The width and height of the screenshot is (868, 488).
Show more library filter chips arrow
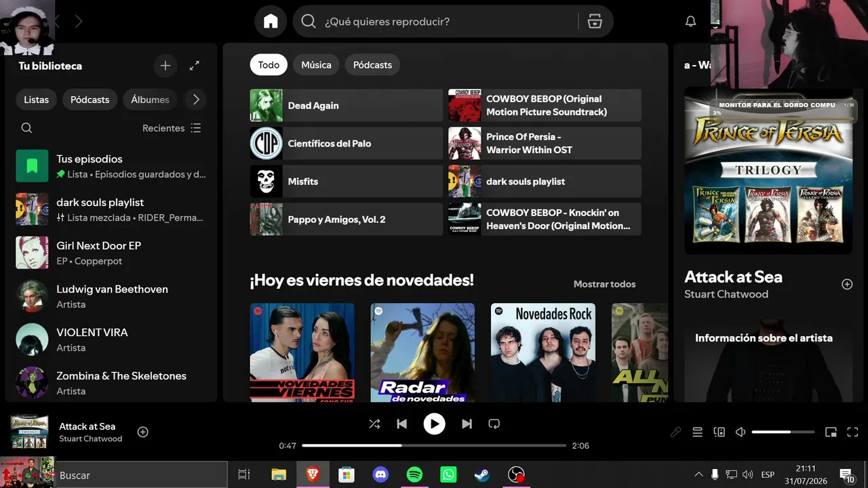(x=196, y=100)
